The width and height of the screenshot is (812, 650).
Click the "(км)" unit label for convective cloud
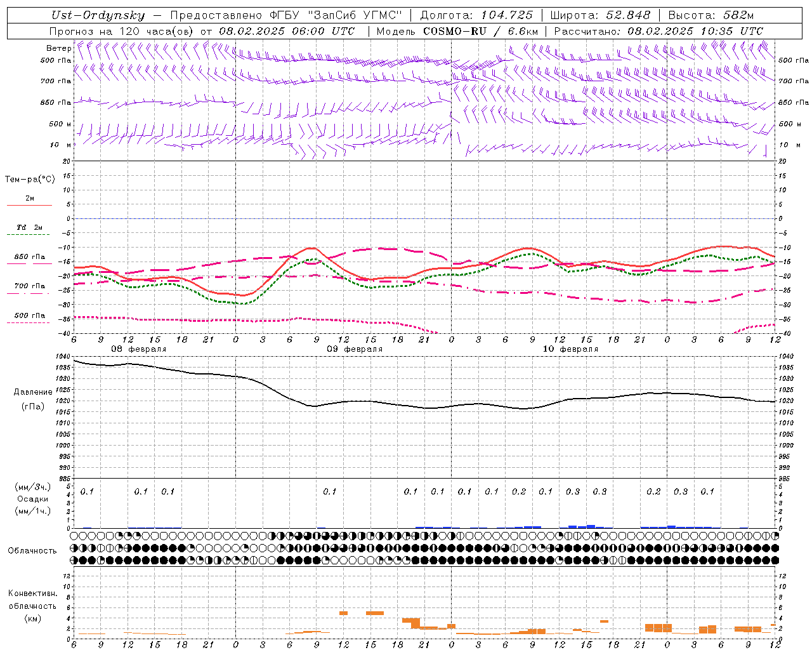[32, 618]
